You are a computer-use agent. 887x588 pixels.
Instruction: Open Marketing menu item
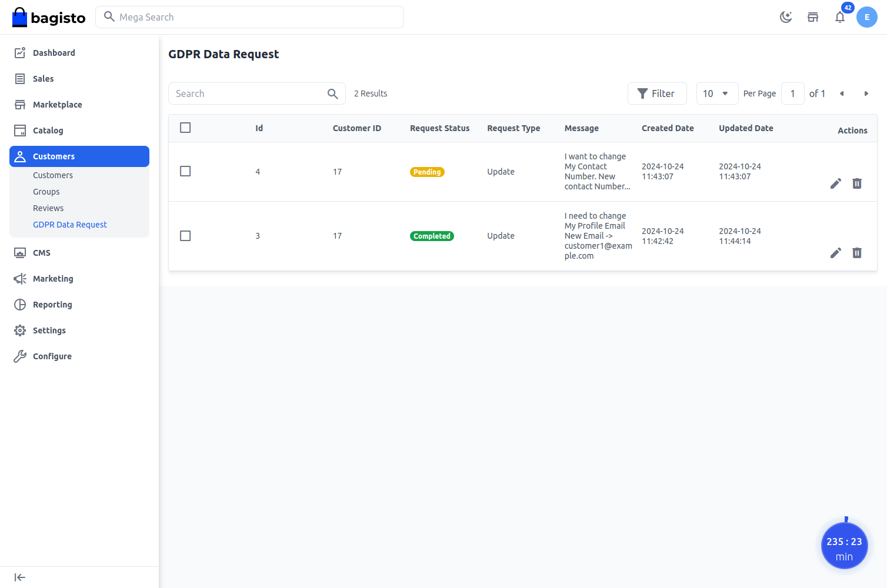click(79, 279)
